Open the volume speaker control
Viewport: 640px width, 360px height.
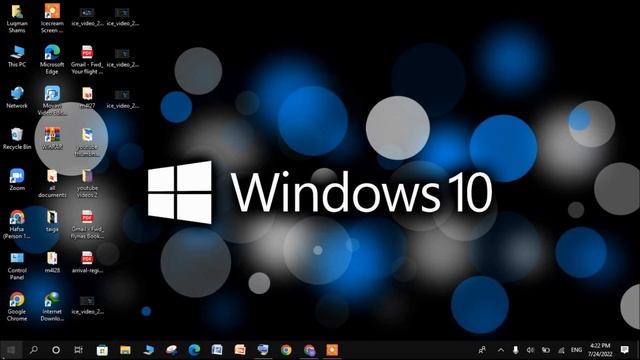530,350
